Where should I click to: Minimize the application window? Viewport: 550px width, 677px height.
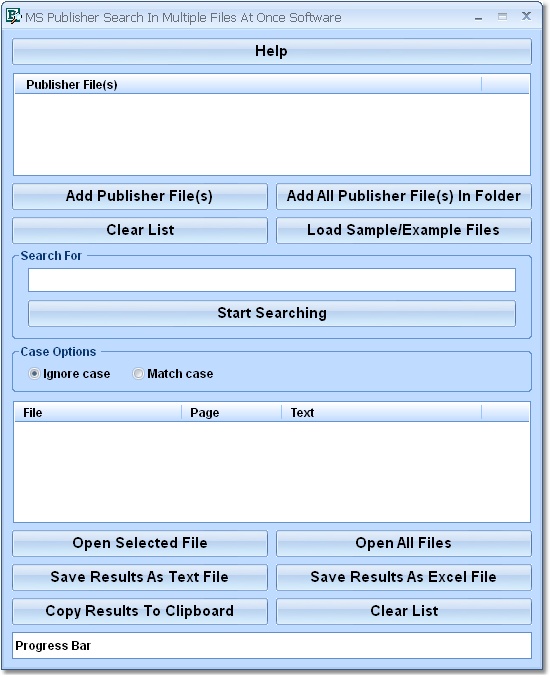click(478, 17)
